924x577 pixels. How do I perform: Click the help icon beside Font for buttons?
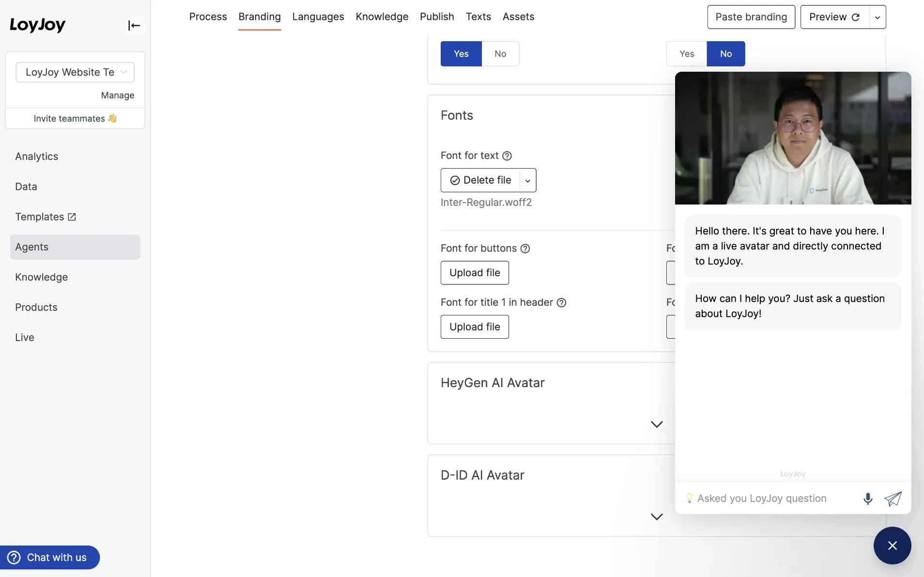pos(525,249)
